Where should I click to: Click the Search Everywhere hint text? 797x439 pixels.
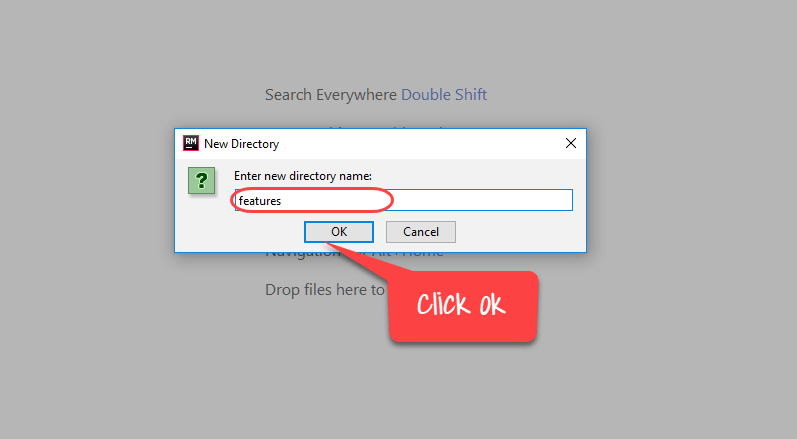click(331, 95)
